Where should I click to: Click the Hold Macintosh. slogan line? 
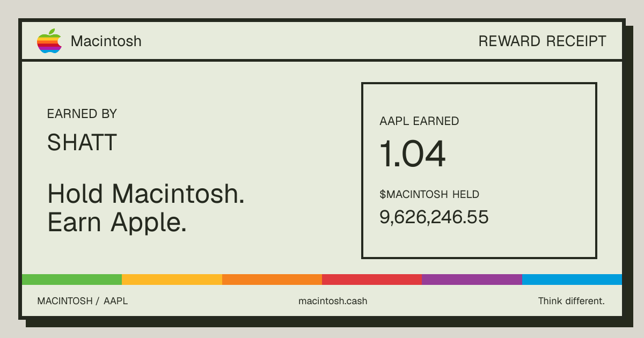point(146,193)
